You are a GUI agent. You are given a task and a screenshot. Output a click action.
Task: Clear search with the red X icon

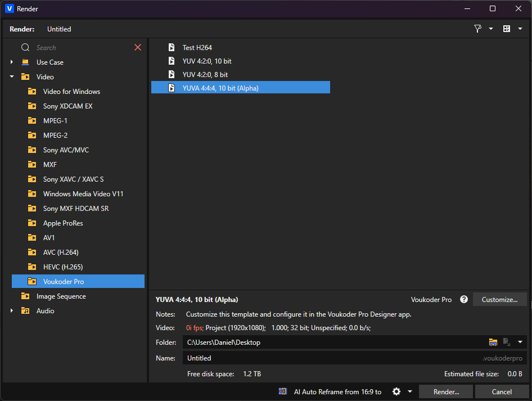[138, 47]
